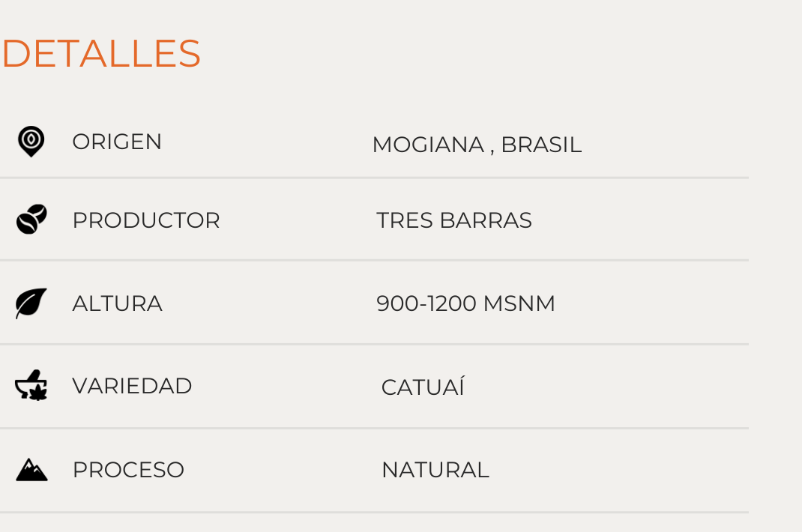Select the PRODUCTOR label
Screen dimensions: 802x532
coord(146,220)
